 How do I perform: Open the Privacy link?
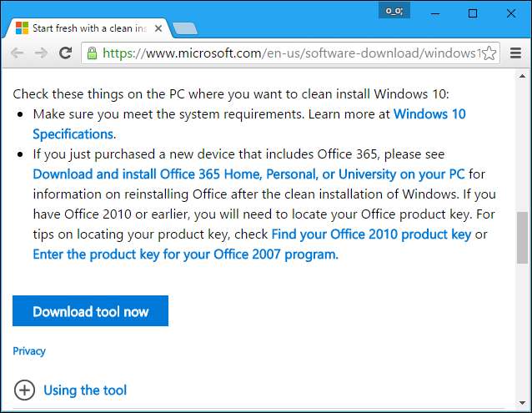coord(29,351)
